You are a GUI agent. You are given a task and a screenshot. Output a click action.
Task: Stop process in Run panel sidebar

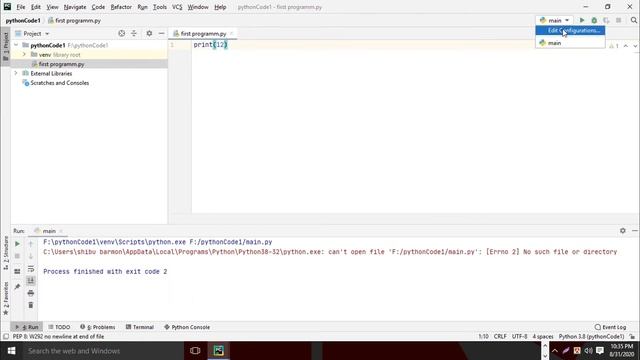pyautogui.click(x=17, y=256)
